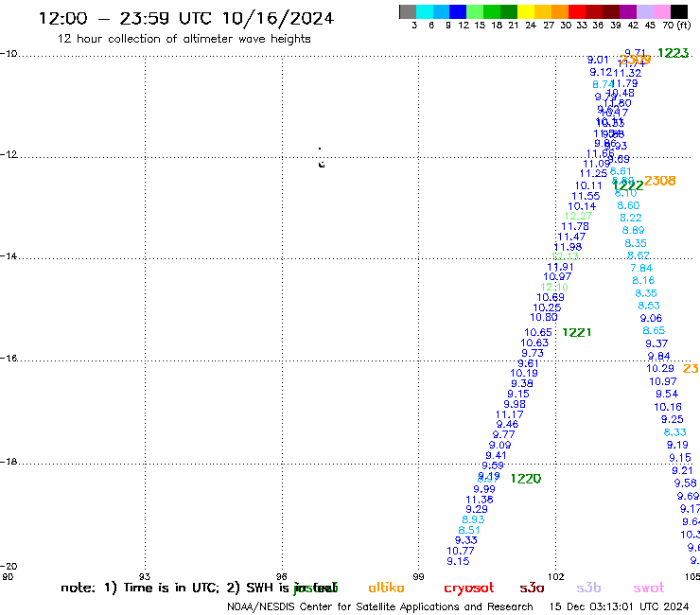The image size is (700, 615).
Task: Click the data value 9.06
Action: [x=651, y=319]
